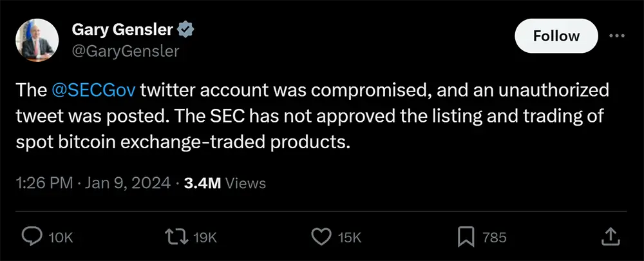Viewport: 644px width, 261px height.
Task: Click the 15K likes count
Action: pyautogui.click(x=350, y=238)
